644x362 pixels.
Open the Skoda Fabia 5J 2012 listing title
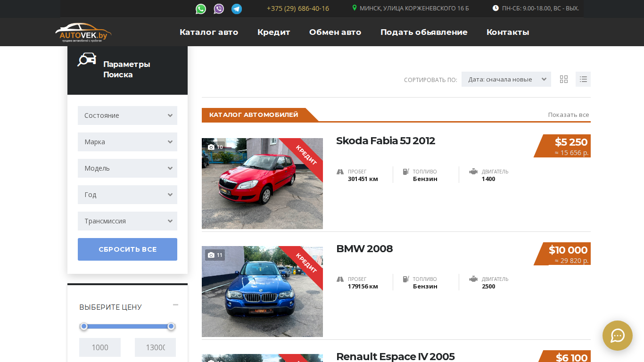click(x=386, y=141)
